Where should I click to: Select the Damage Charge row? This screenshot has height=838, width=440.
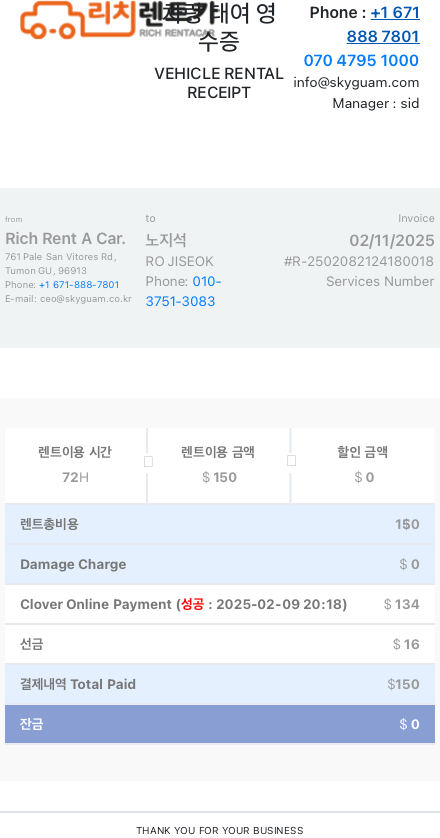click(x=220, y=564)
